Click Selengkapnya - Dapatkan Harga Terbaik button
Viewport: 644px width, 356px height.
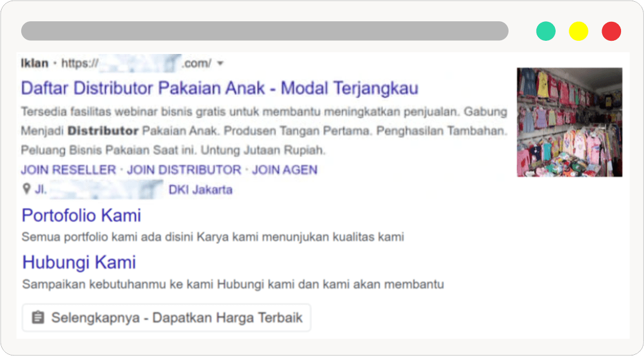166,318
